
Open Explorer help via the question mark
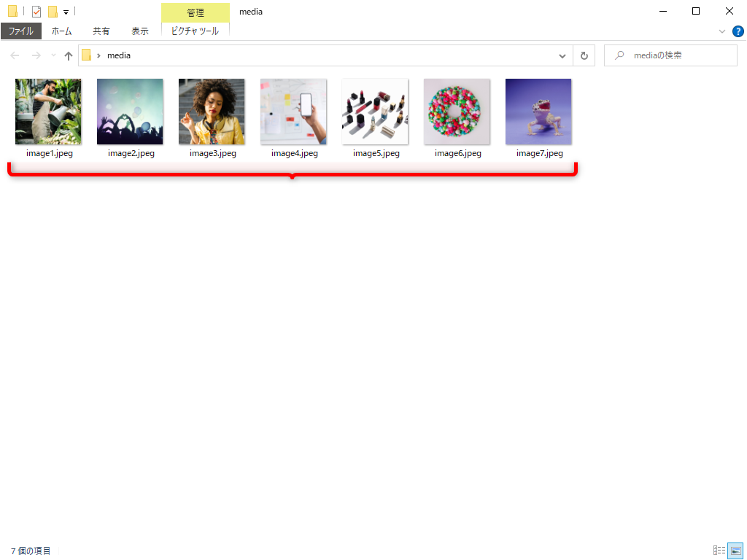pyautogui.click(x=737, y=31)
